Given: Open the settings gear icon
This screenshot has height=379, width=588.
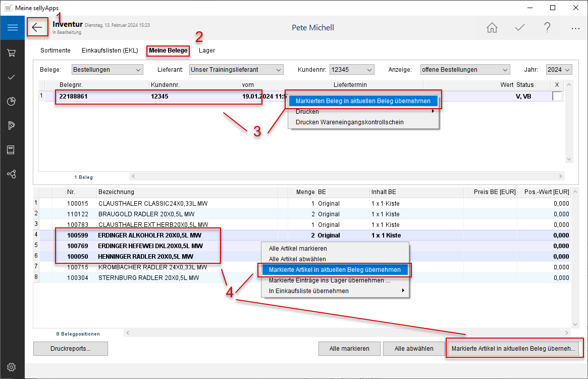Looking at the screenshot, I should click(x=12, y=367).
